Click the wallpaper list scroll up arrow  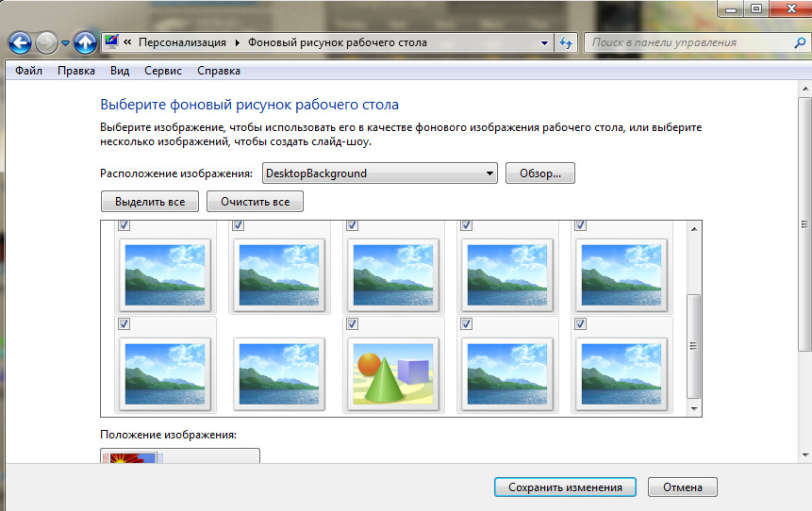pyautogui.click(x=695, y=228)
